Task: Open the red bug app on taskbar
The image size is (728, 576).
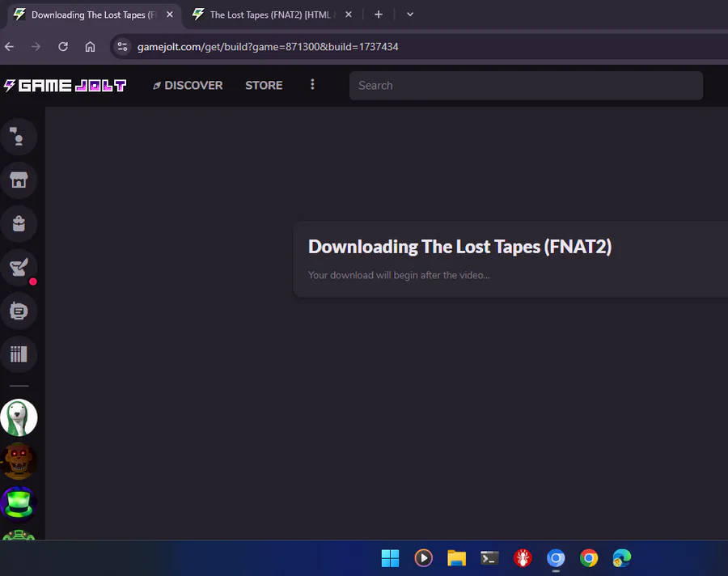Action: coord(523,558)
